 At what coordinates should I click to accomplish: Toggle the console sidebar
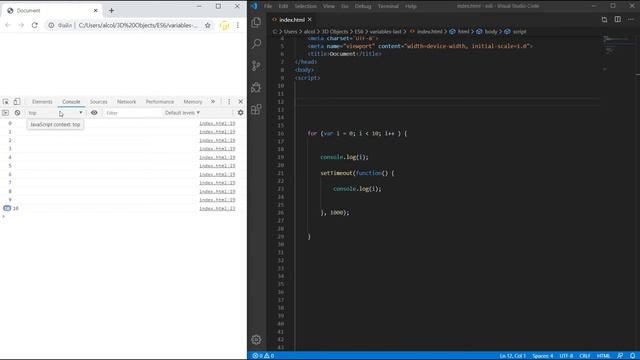5,113
